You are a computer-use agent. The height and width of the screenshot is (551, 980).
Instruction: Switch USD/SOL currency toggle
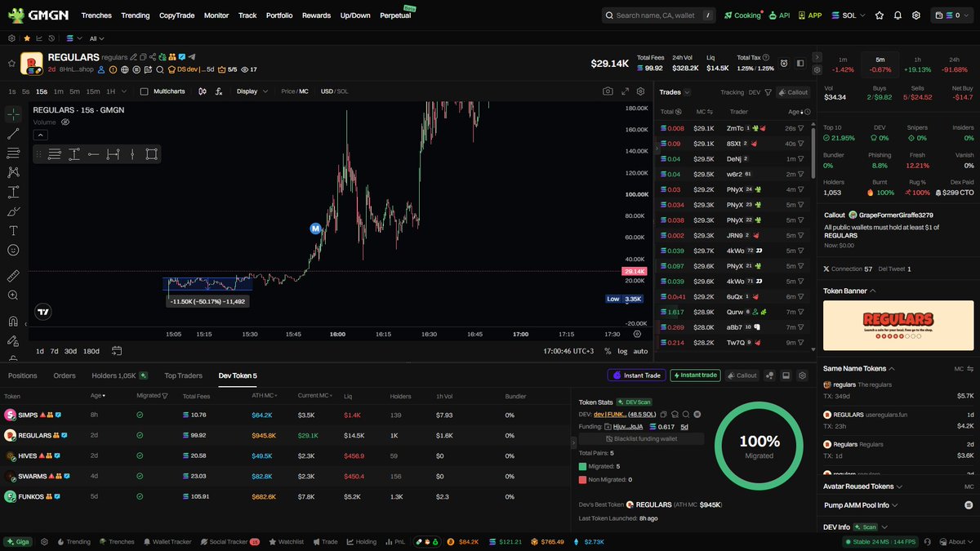(x=334, y=91)
